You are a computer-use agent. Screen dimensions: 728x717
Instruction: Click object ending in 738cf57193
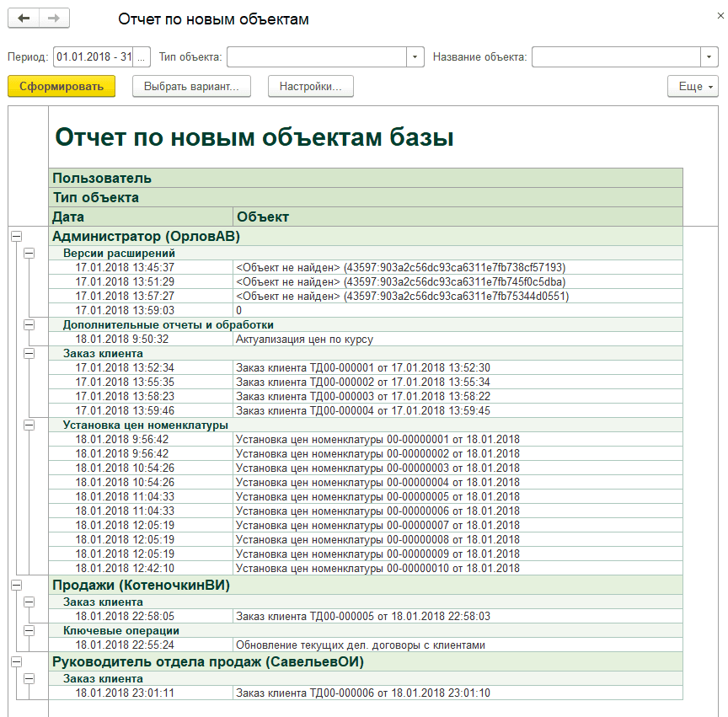(x=458, y=267)
